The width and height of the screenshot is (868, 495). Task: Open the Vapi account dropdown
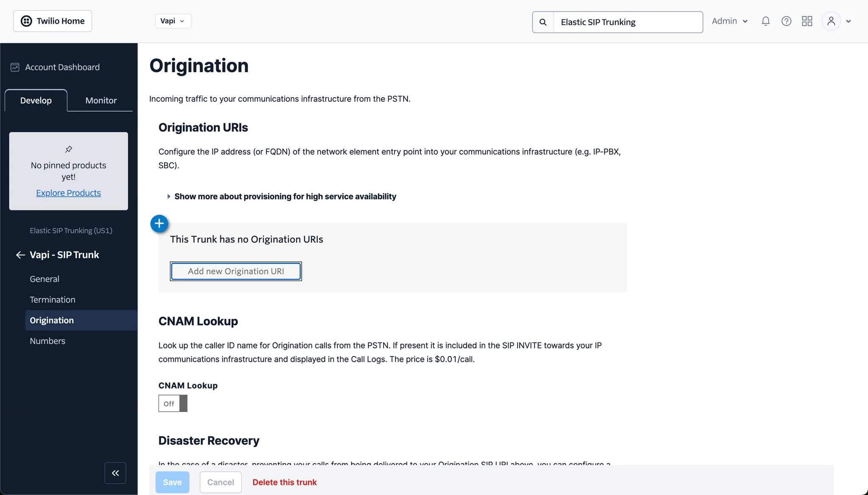click(x=173, y=20)
